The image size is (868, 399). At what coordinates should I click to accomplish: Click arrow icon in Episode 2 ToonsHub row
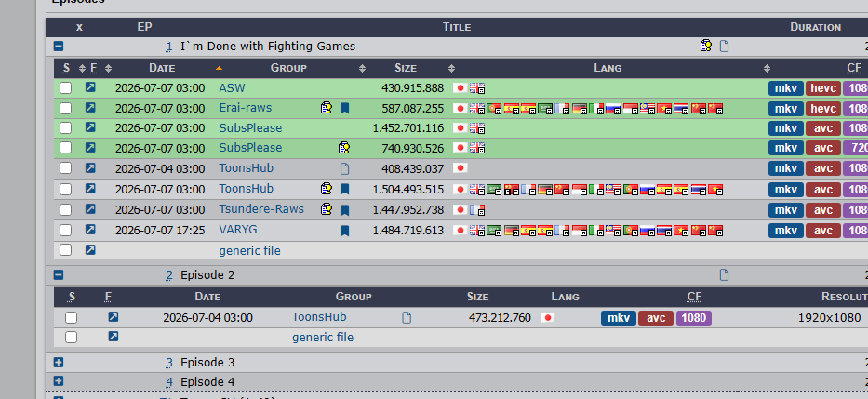point(113,316)
